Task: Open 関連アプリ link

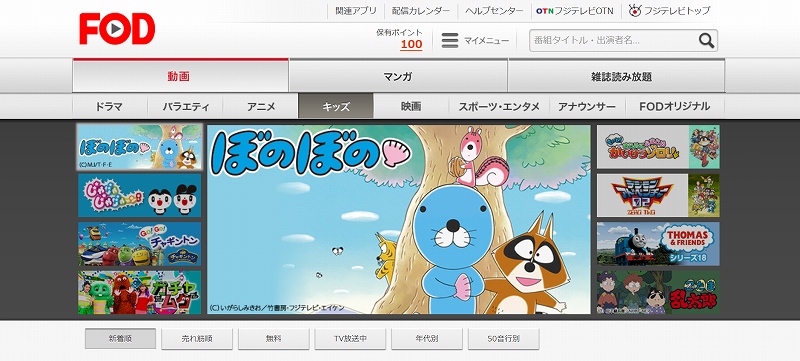Action: click(x=356, y=11)
